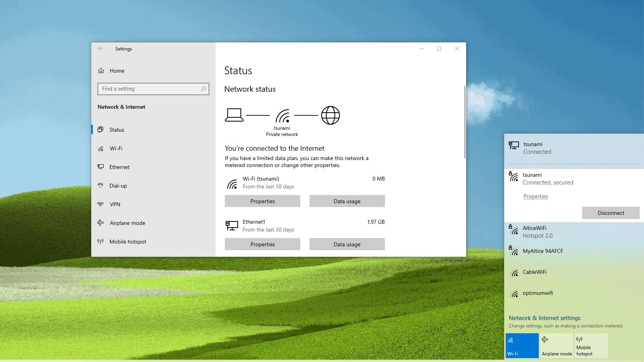
Task: Click the 0 MB usage value
Action: point(379,179)
